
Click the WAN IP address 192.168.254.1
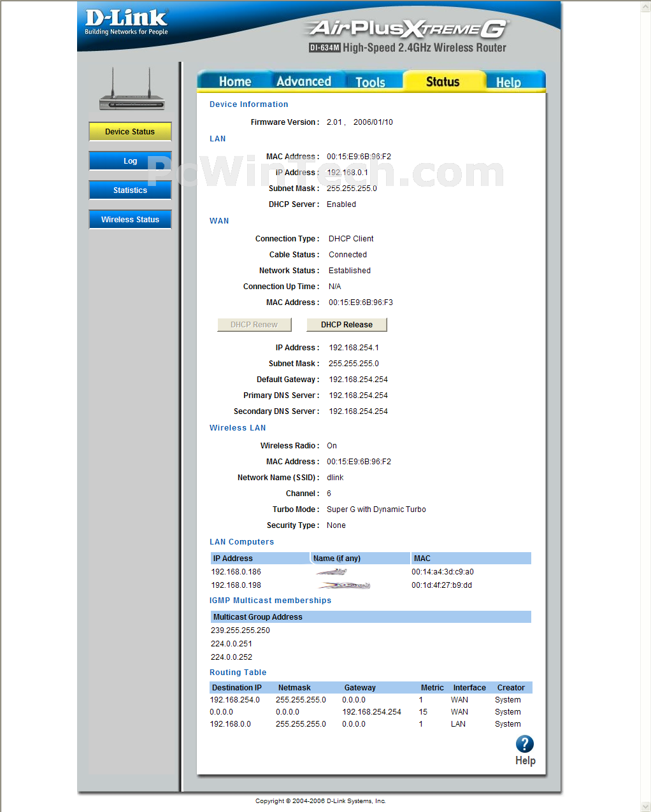click(354, 348)
